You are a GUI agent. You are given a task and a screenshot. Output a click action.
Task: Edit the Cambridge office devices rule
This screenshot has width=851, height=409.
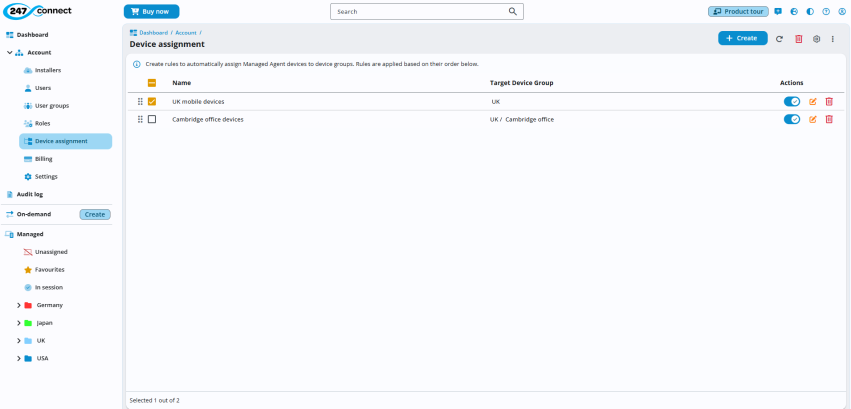812,119
